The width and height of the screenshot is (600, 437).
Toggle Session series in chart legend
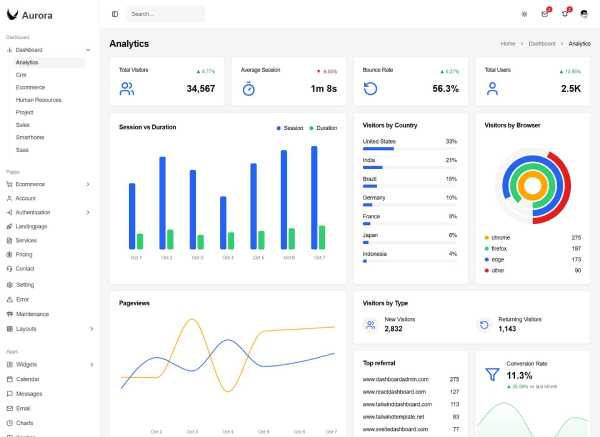pos(290,128)
